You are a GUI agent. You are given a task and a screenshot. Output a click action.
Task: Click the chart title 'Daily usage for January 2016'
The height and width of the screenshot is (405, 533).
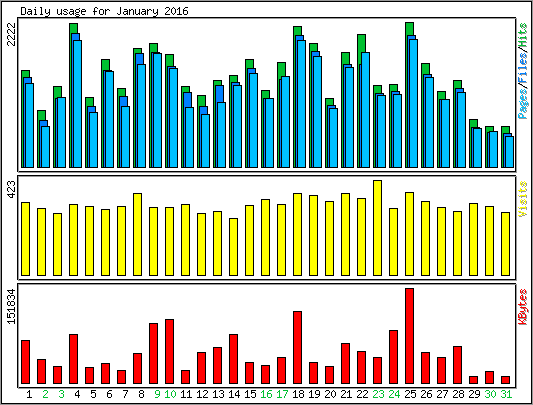coord(104,12)
